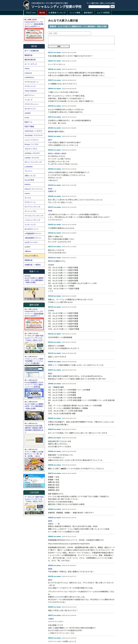Screen dimensions: 138x644
Task: Open オルタナバンク board
Action: (x=34, y=109)
